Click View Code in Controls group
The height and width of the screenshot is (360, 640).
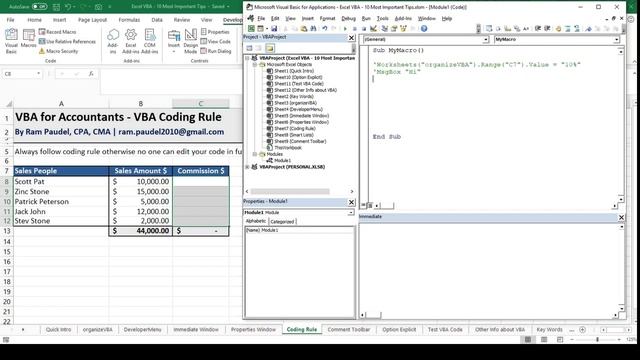coord(216,42)
